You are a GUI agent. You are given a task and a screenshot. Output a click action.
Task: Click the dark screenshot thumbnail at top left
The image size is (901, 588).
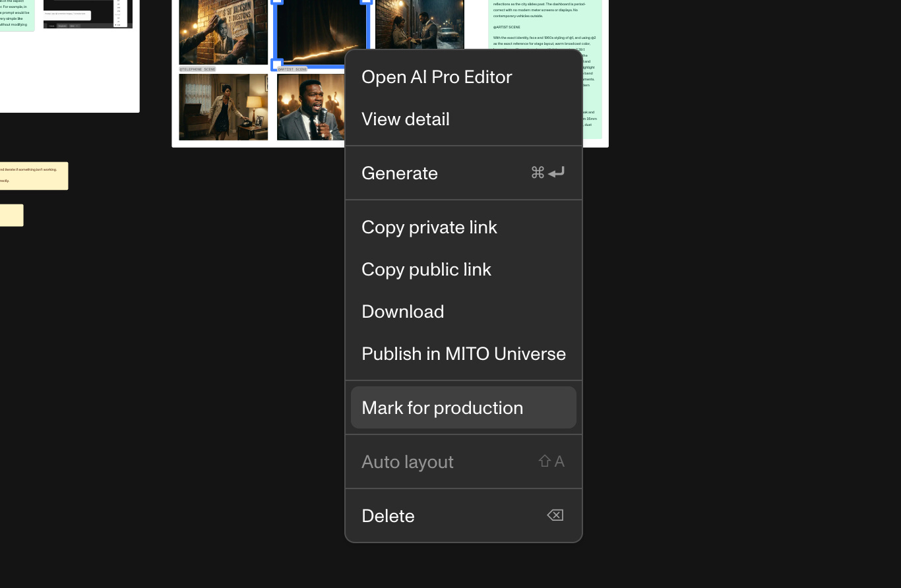click(x=88, y=14)
